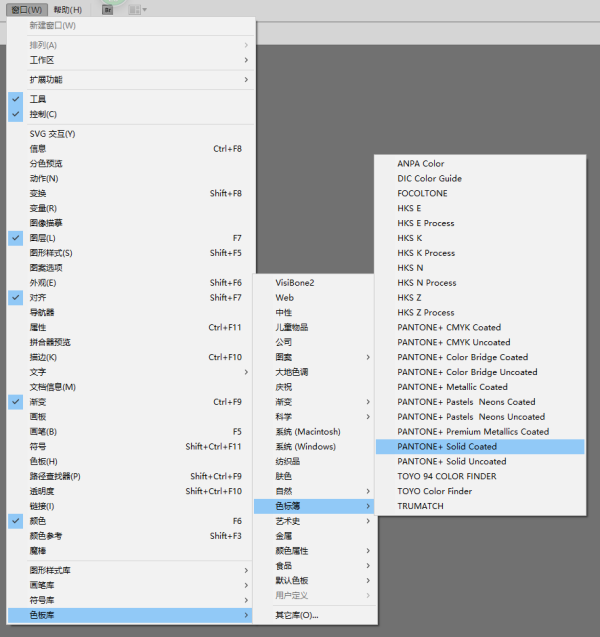600x637 pixels.
Task: Open the 外观(E) panel
Action: [x=130, y=283]
